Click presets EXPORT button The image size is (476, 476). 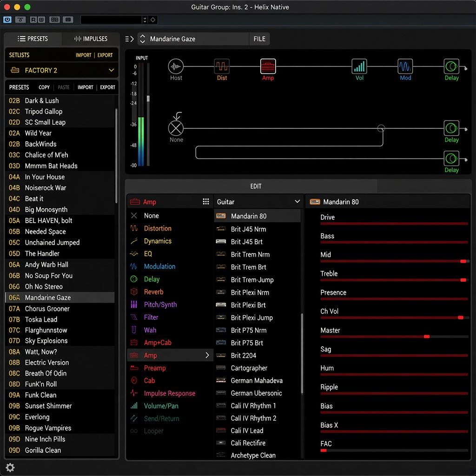point(108,87)
